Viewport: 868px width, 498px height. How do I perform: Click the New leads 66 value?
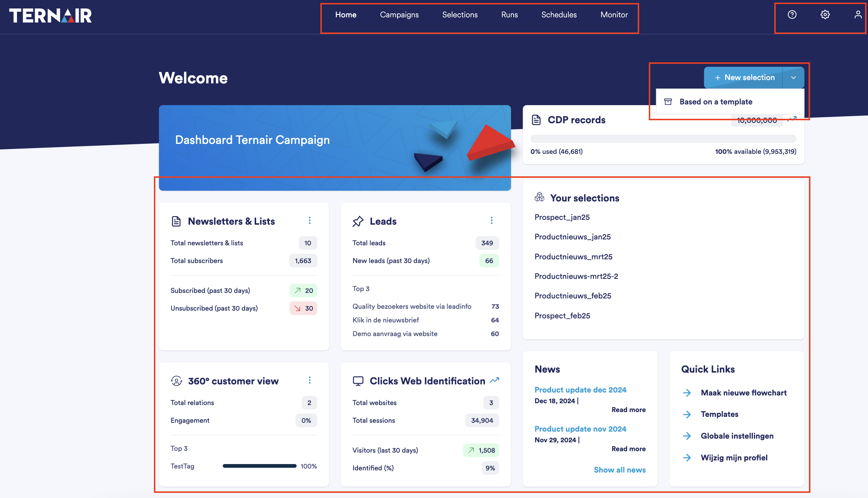click(x=489, y=261)
